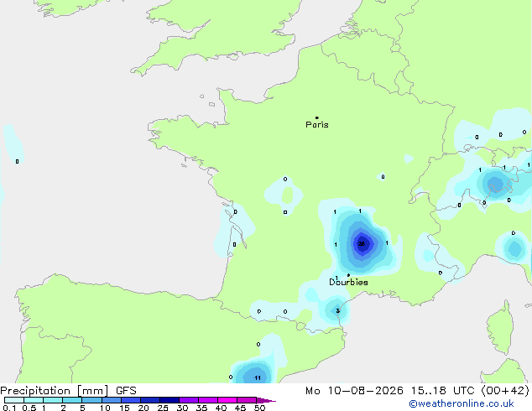Click the legend swatch between 0.1 and 0.5
The width and height of the screenshot is (532, 411).
pos(14,400)
